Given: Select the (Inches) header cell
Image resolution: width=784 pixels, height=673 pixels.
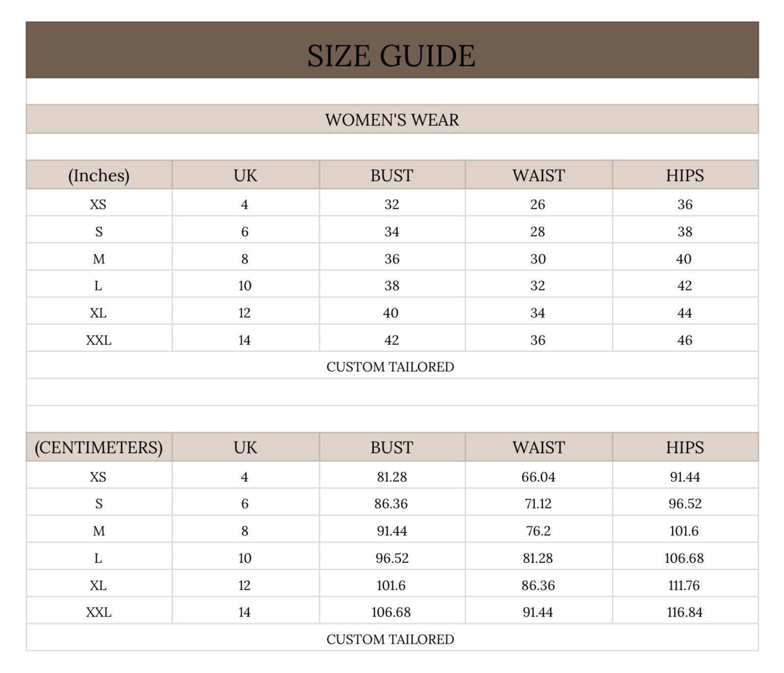Looking at the screenshot, I should point(98,175).
